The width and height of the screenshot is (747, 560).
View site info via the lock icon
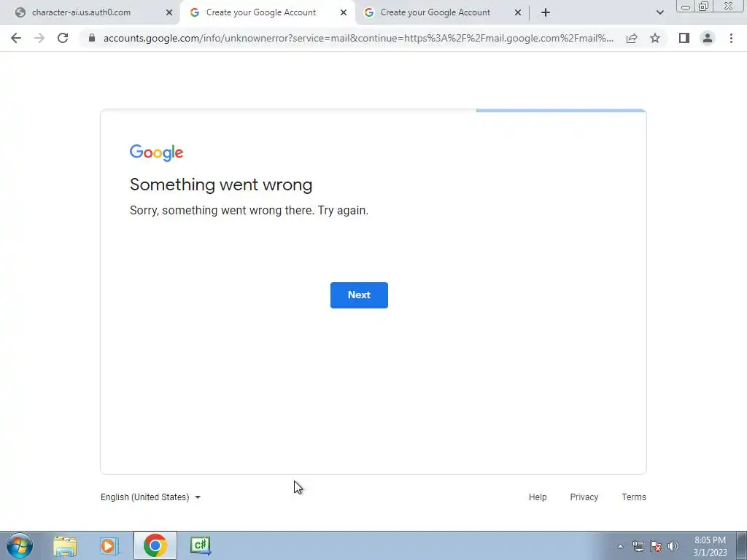pyautogui.click(x=92, y=38)
